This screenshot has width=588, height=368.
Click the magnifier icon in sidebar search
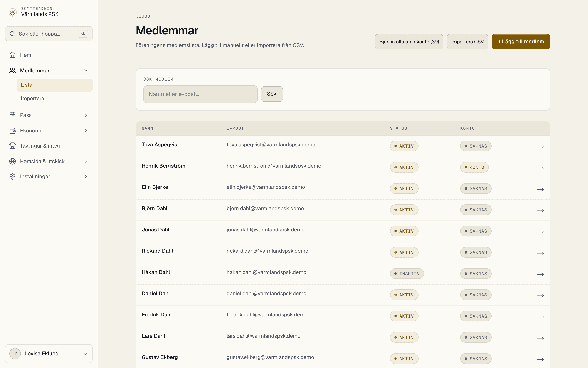click(x=12, y=34)
